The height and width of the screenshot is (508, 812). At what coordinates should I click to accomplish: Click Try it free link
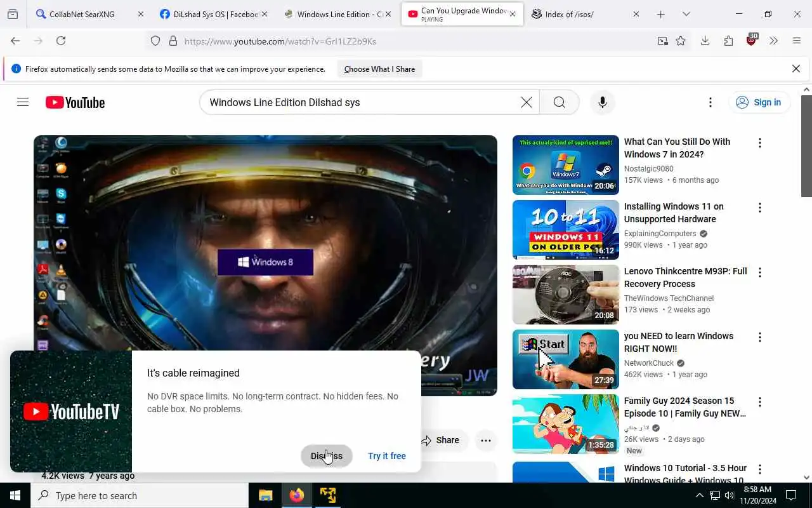[x=387, y=456]
